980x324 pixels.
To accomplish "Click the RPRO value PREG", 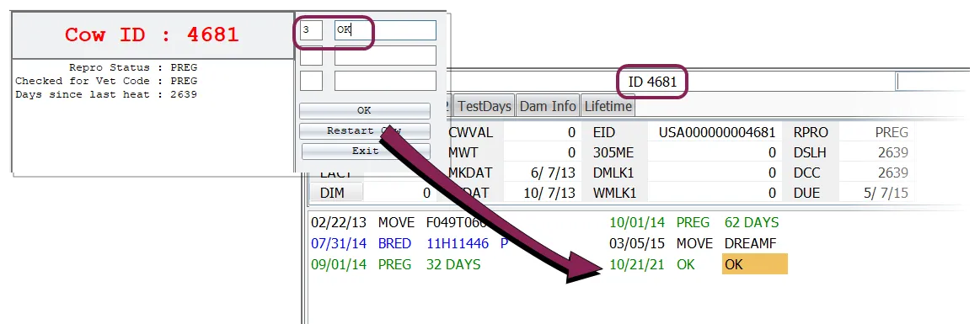I will (x=892, y=132).
